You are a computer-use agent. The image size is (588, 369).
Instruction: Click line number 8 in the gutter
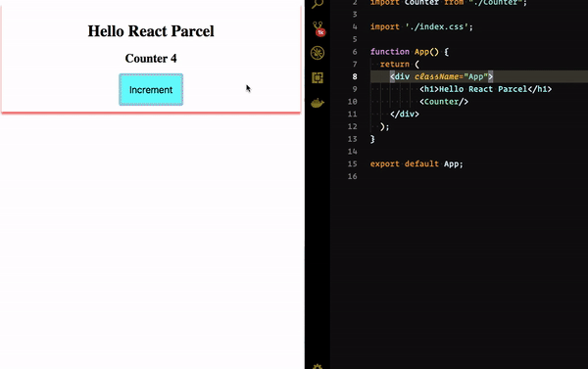pos(355,76)
